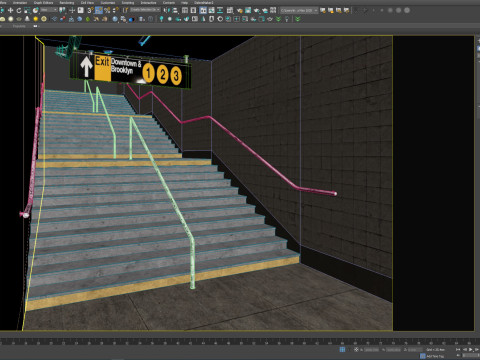Screen dimensions: 480x360
Task: Toggle the Scene Explorer
Action: [x=184, y=10]
